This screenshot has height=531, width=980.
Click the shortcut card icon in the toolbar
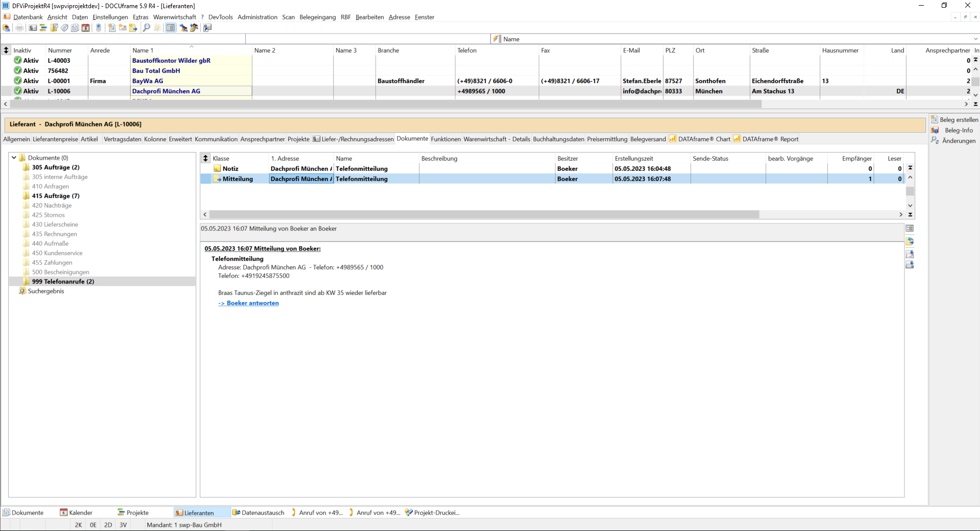(x=207, y=28)
